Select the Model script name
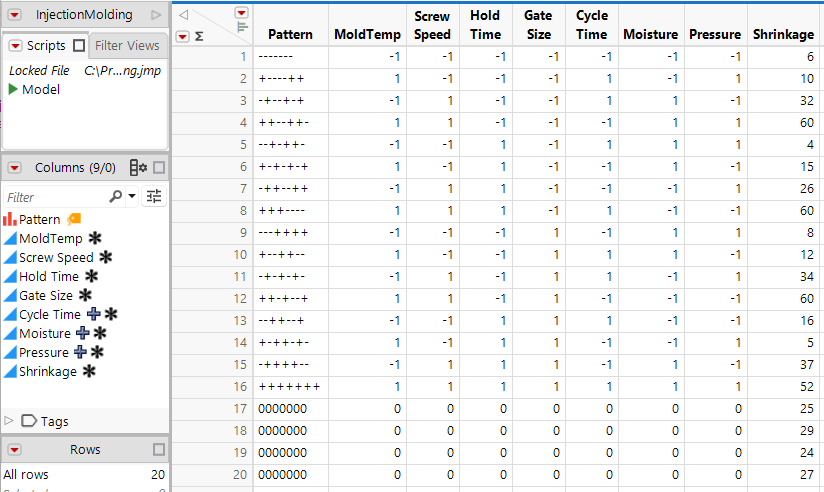The image size is (824, 492). 41,89
